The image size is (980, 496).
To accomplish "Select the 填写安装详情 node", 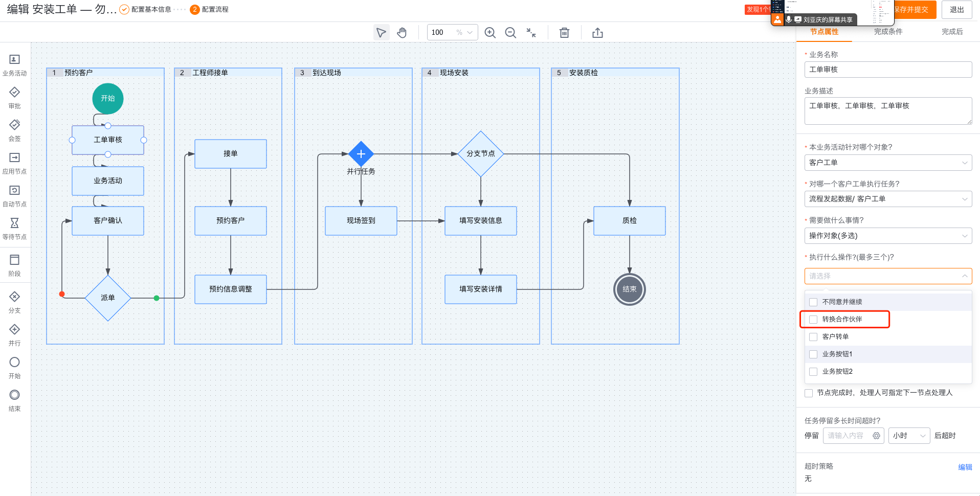I will point(481,289).
